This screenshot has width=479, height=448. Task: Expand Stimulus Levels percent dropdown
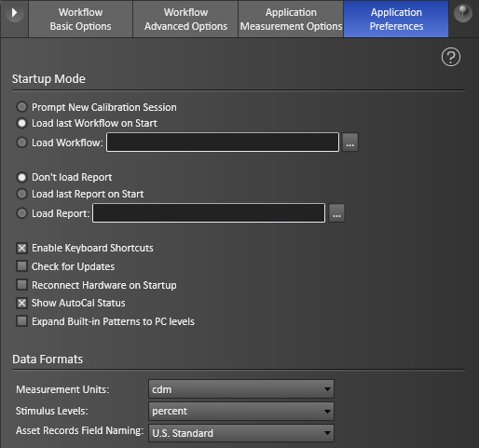[x=241, y=411]
